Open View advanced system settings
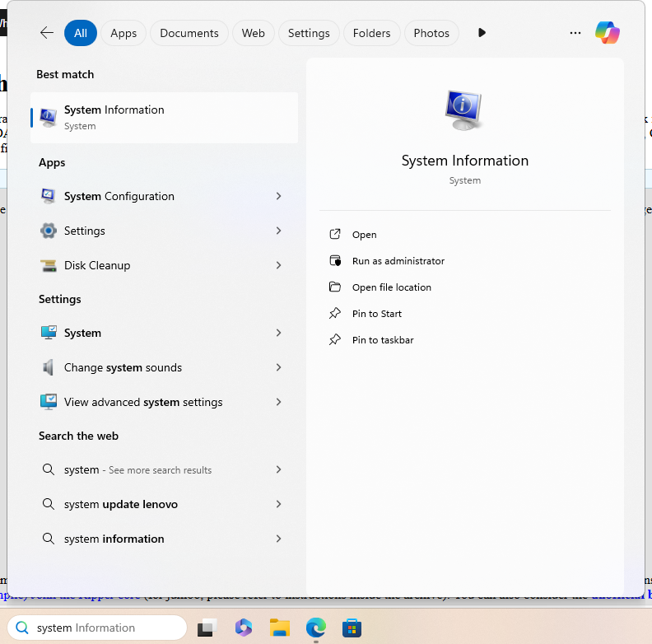Screen dimensions: 652x644 pyautogui.click(x=165, y=402)
